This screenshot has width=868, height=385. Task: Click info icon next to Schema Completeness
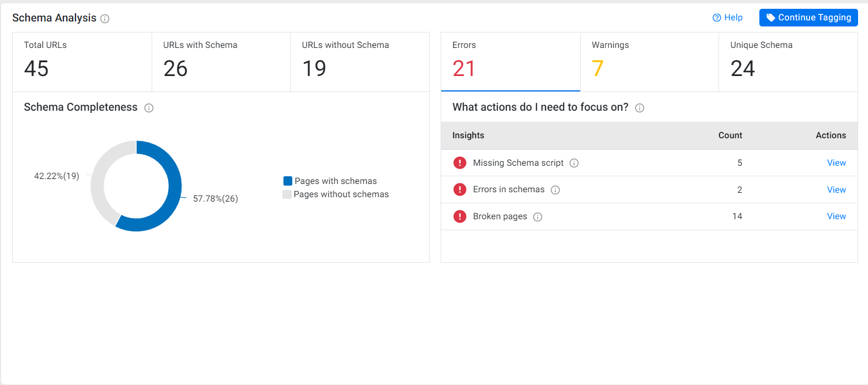click(149, 108)
